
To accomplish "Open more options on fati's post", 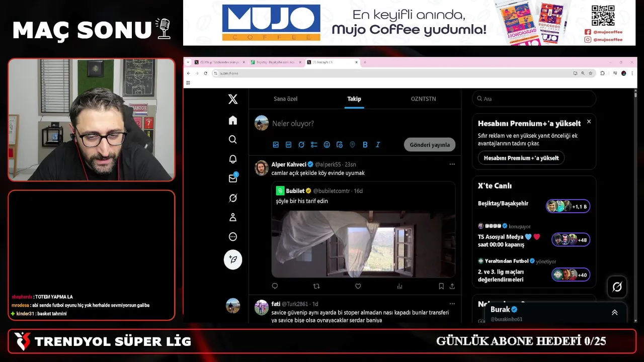I will click(x=452, y=304).
